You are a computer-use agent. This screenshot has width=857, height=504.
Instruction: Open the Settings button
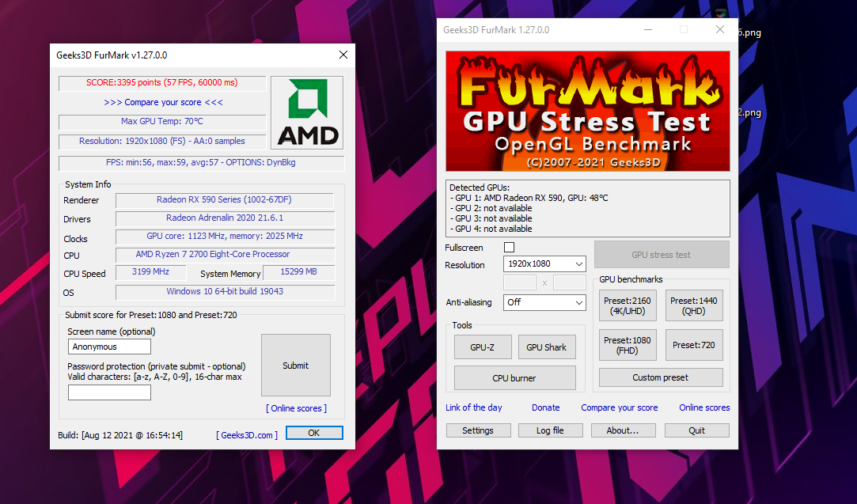pyautogui.click(x=478, y=430)
